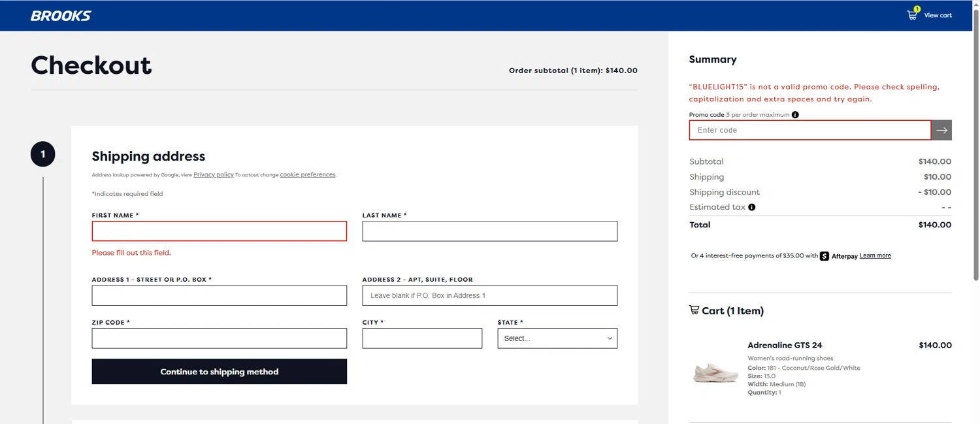Click the Brooks logo in header
Viewport: 980px width, 424px height.
(61, 16)
